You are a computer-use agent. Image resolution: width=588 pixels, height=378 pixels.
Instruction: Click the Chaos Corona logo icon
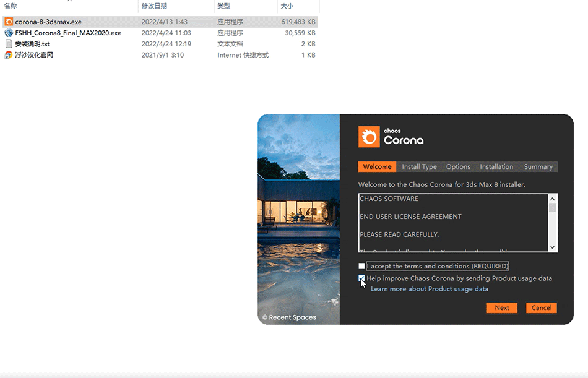[369, 137]
